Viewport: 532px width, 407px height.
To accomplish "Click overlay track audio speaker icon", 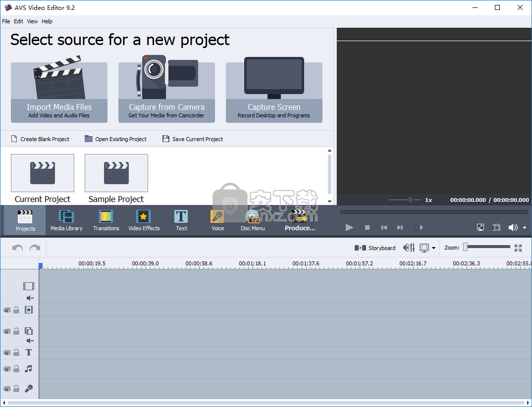I will [30, 341].
